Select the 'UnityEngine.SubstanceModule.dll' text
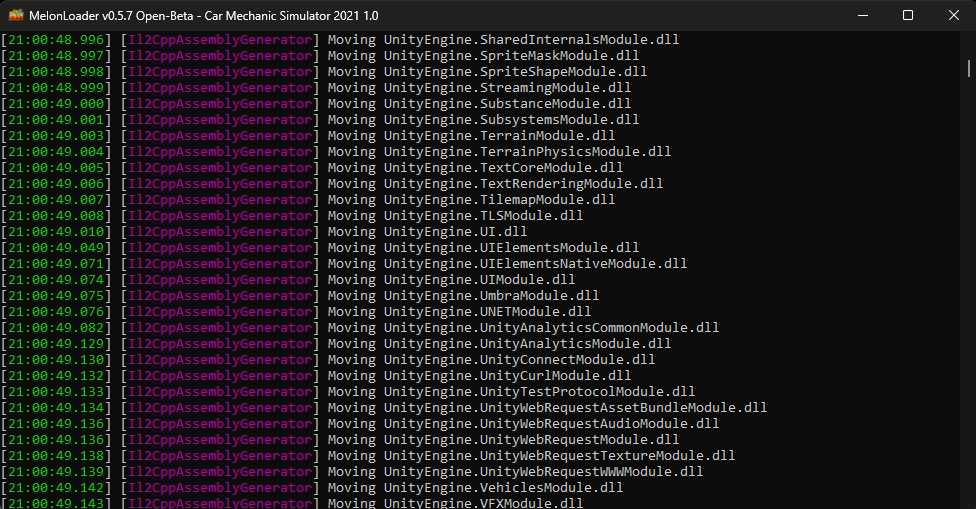 pyautogui.click(x=507, y=104)
